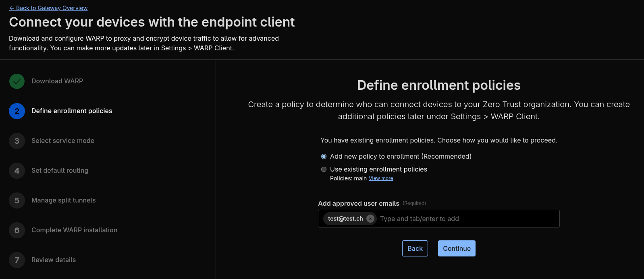
Task: Click the step 7 number circle
Action: tap(17, 260)
